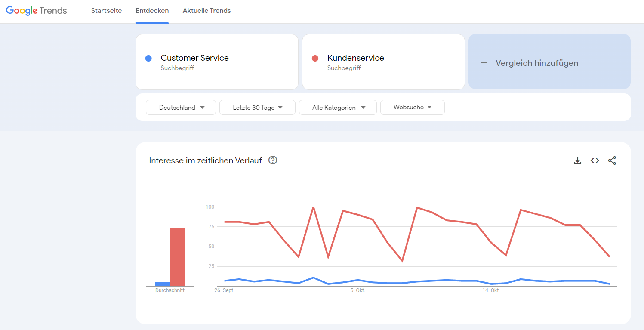The image size is (644, 330).
Task: Click the red Durchschnitt average bar
Action: coord(177,257)
